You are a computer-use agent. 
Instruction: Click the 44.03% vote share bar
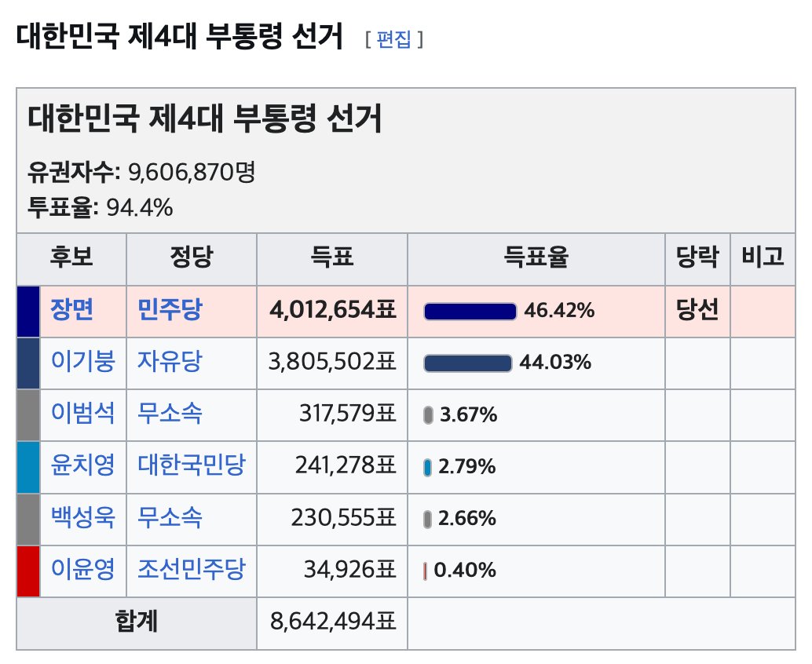pos(467,363)
